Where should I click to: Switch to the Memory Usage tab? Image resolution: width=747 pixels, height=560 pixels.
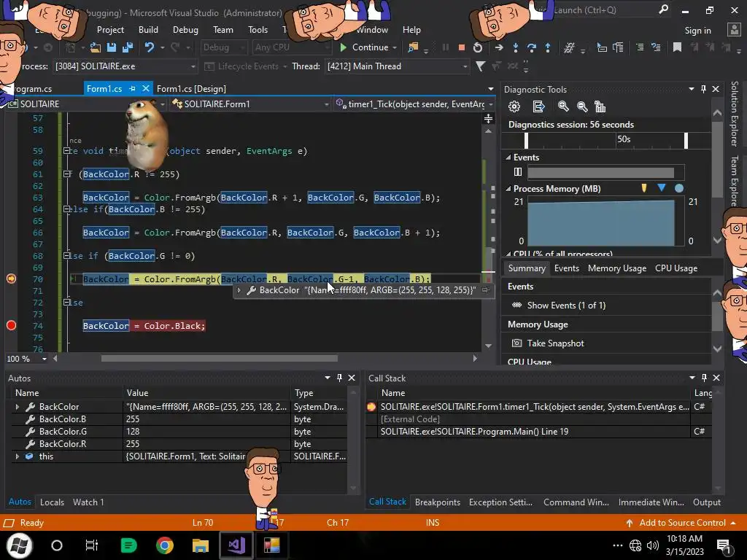[617, 268]
